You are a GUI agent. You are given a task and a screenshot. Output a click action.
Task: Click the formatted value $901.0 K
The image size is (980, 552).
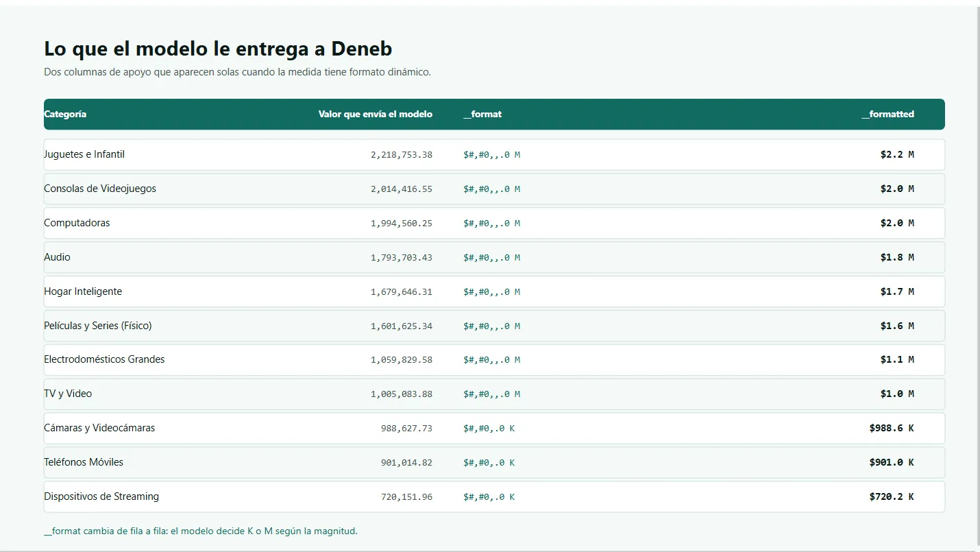click(x=892, y=463)
